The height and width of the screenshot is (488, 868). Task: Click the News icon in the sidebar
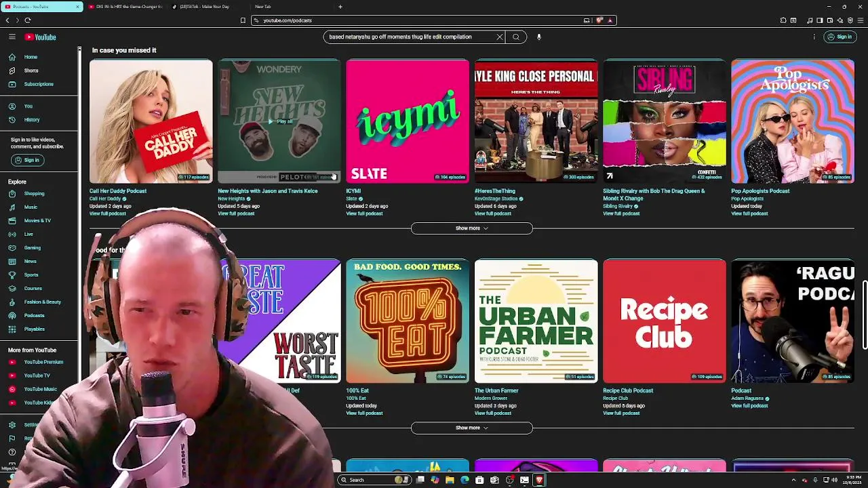pos(12,262)
